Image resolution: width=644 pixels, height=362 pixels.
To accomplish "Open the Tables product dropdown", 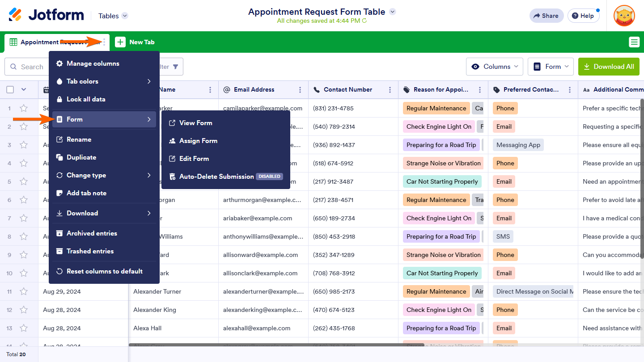I will [x=113, y=16].
